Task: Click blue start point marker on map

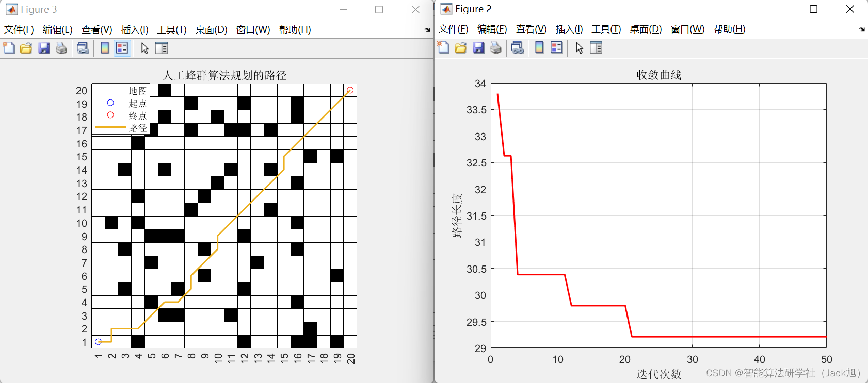Action: click(x=98, y=342)
